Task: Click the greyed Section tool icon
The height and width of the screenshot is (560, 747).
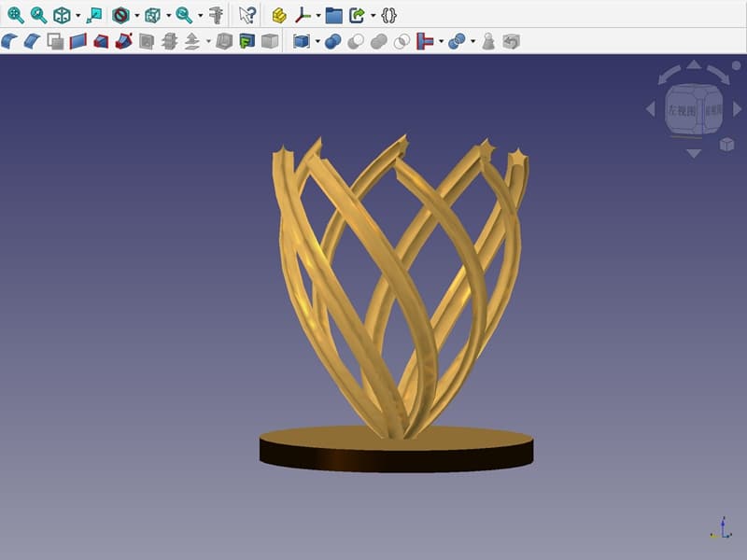Action: pyautogui.click(x=147, y=41)
